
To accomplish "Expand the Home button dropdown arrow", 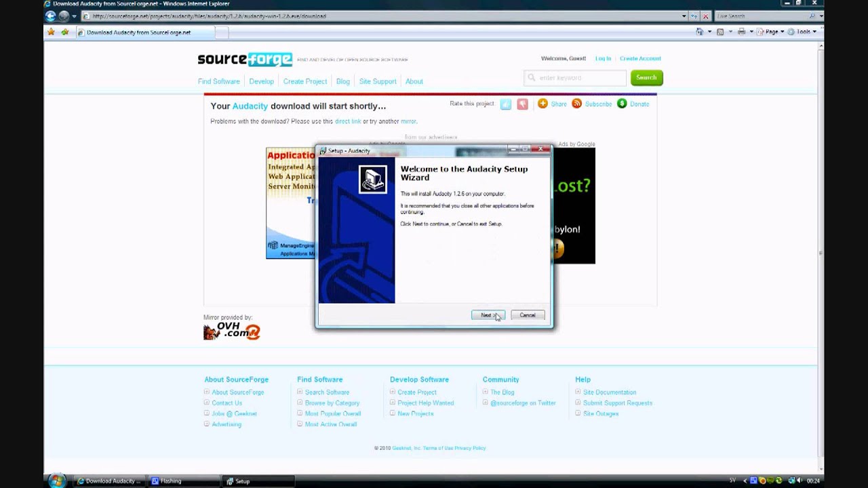I will pos(709,32).
